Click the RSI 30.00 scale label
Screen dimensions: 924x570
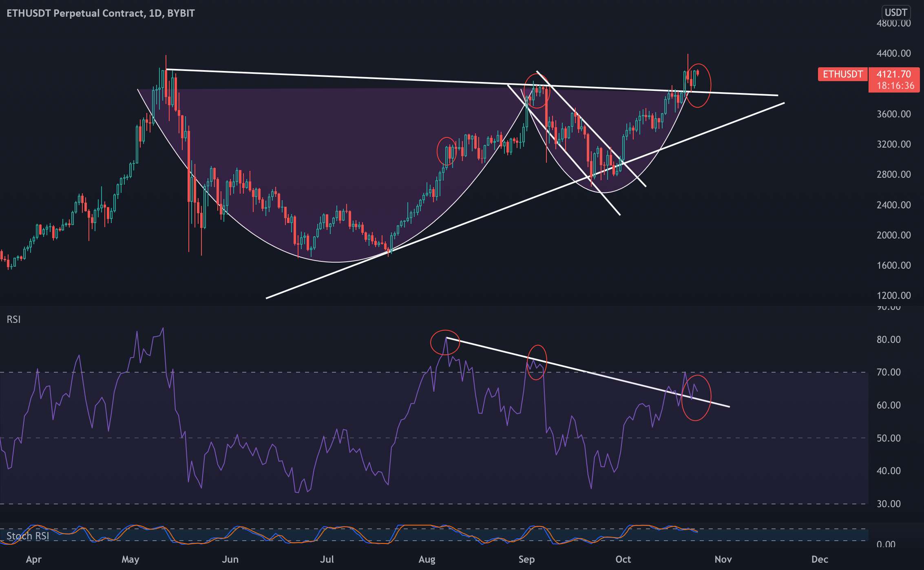click(x=889, y=504)
